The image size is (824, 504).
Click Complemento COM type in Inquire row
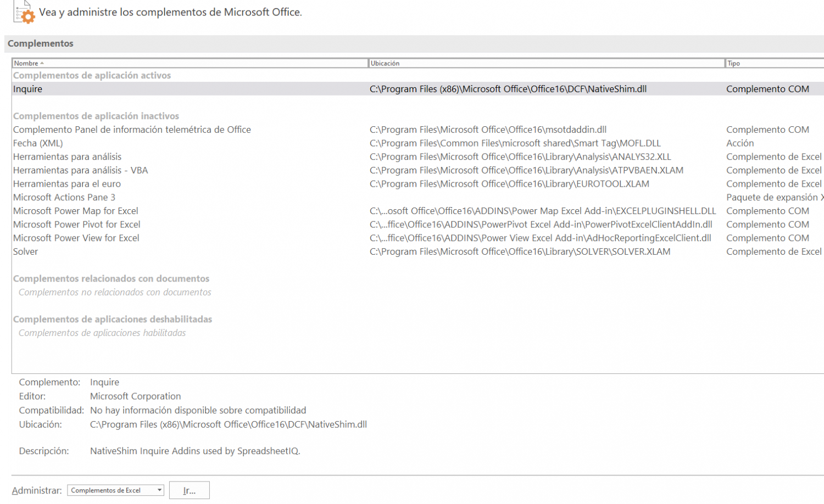[767, 89]
